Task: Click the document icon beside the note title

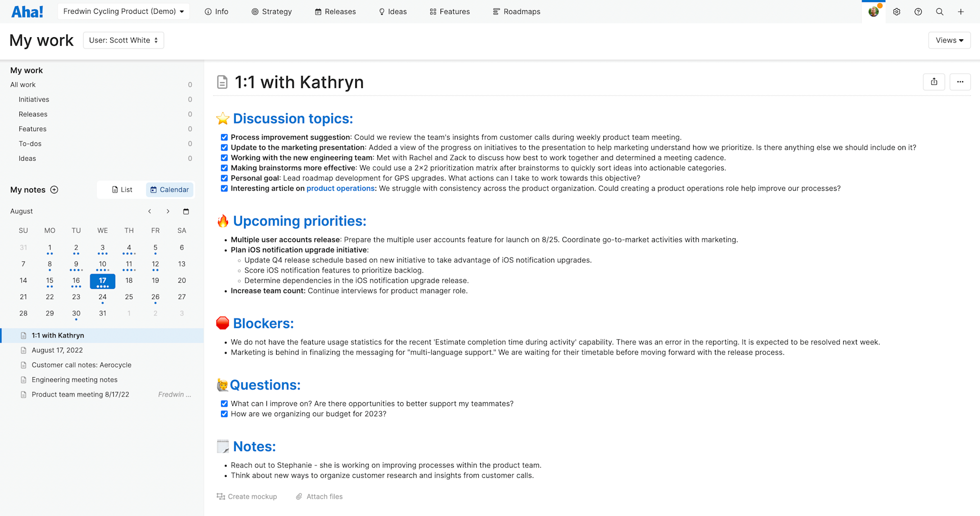Action: [x=222, y=82]
